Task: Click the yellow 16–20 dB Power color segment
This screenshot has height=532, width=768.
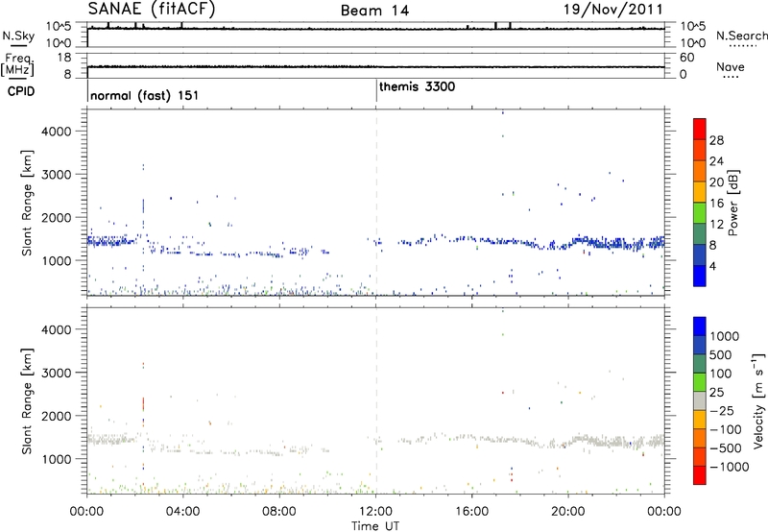Action: click(x=700, y=191)
